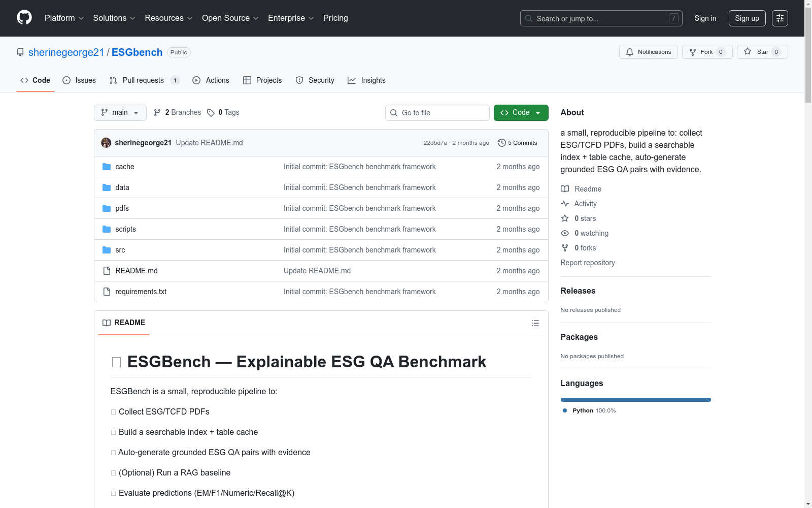Click the star icon next to 0 stars

click(x=565, y=218)
